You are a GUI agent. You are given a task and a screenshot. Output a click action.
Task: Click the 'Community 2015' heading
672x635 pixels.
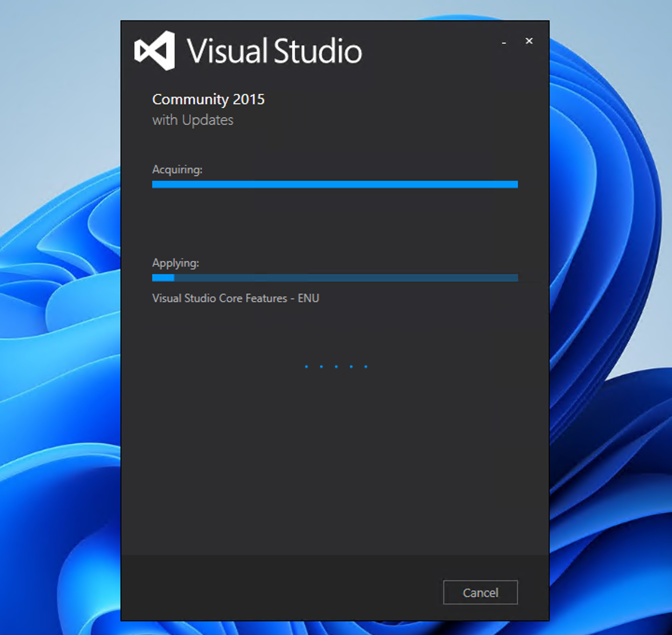208,99
